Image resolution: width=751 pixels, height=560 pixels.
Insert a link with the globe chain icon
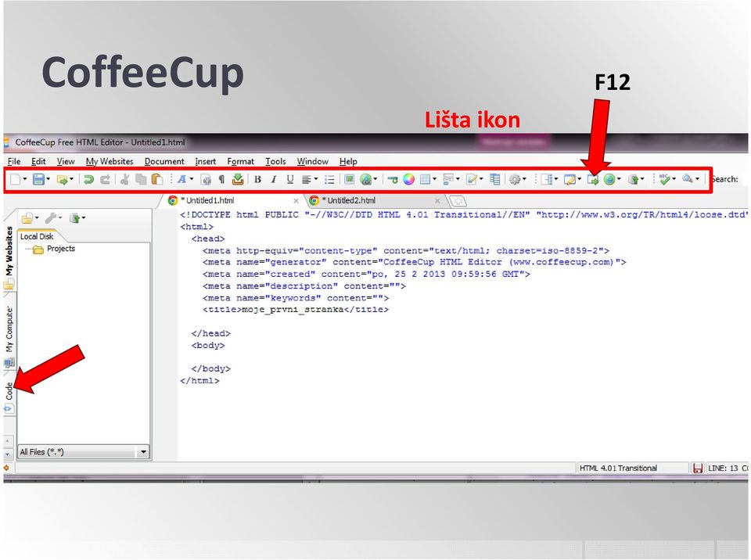[366, 180]
